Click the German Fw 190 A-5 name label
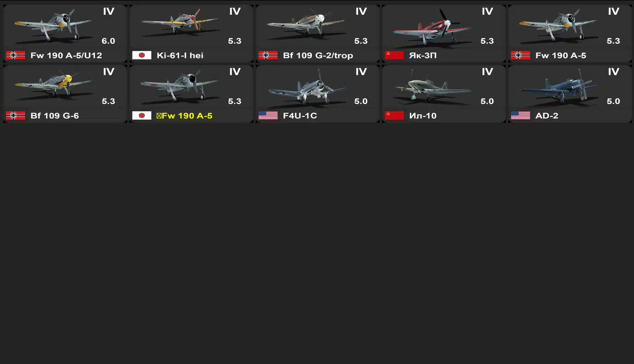 point(561,55)
